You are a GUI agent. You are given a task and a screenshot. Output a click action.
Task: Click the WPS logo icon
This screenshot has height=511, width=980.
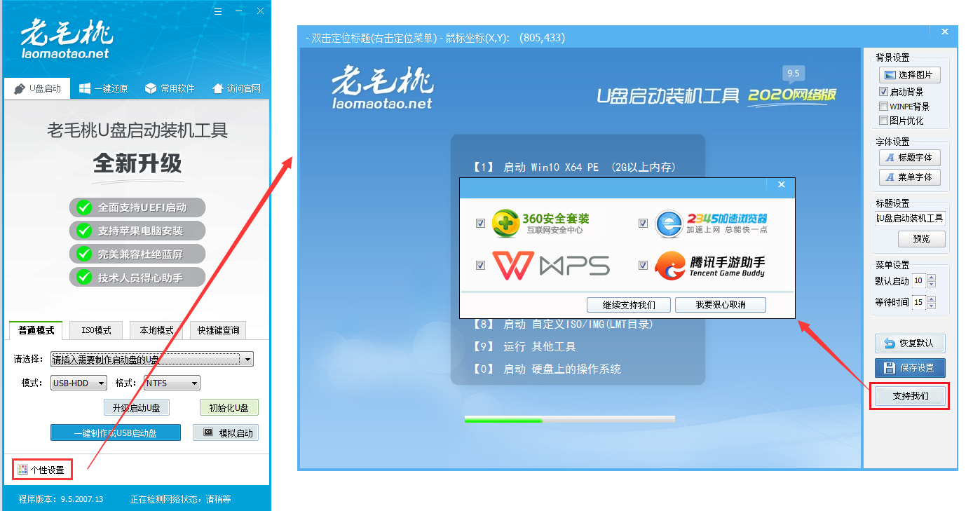coord(514,266)
